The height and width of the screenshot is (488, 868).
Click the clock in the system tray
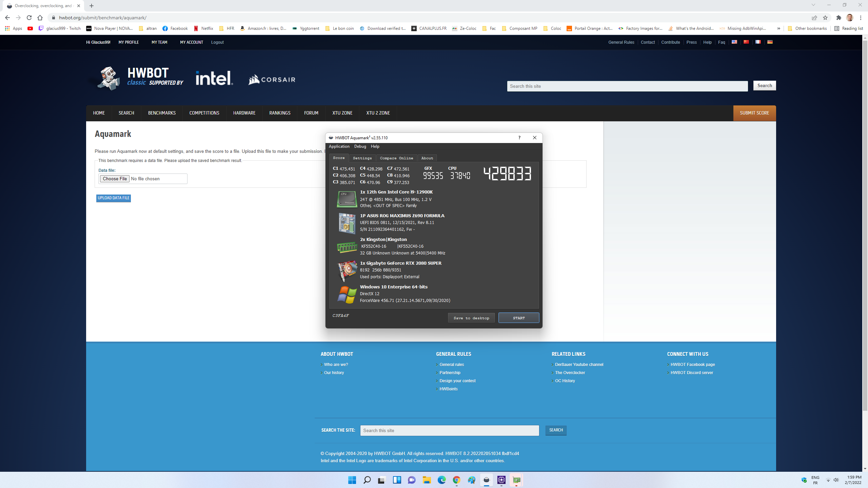(x=853, y=480)
